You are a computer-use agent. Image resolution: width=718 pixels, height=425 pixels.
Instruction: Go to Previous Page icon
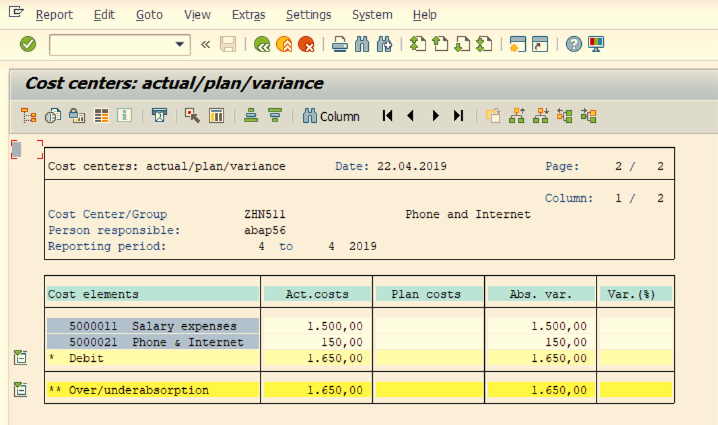440,44
